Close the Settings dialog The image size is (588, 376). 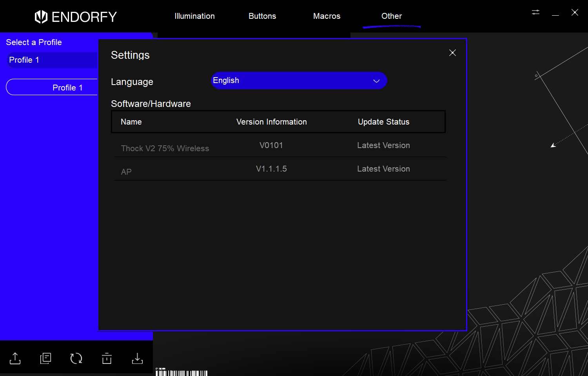pyautogui.click(x=452, y=52)
